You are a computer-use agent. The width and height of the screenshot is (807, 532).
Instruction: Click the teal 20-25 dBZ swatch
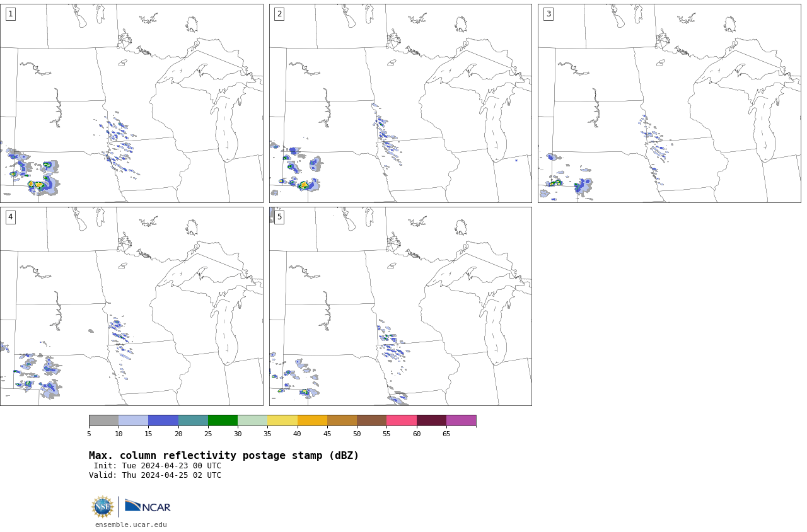[193, 420]
